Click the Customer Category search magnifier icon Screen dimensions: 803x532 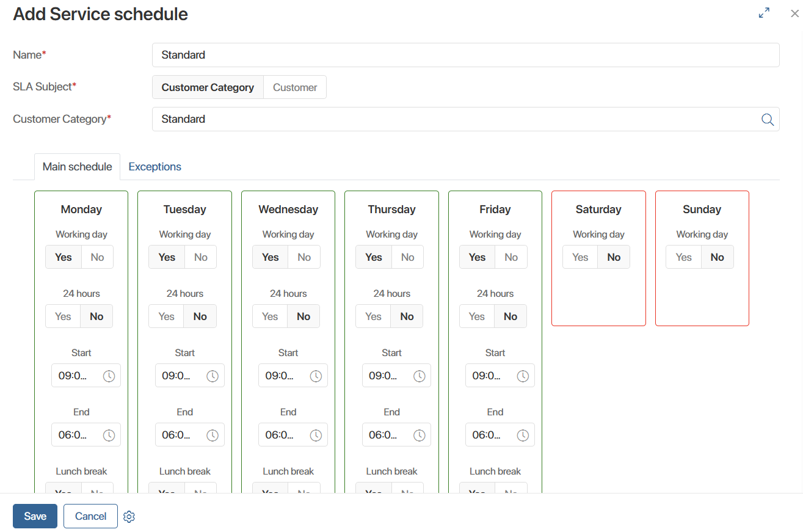click(x=768, y=120)
